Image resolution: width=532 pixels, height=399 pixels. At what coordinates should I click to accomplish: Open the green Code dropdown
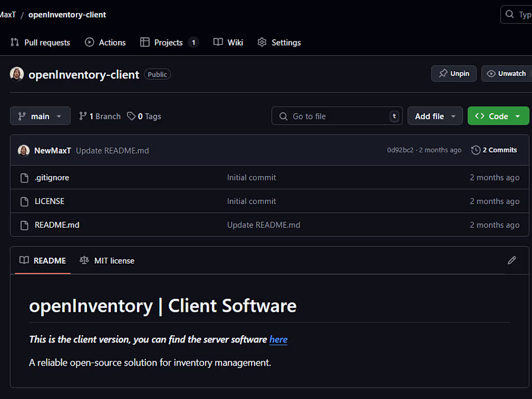498,116
